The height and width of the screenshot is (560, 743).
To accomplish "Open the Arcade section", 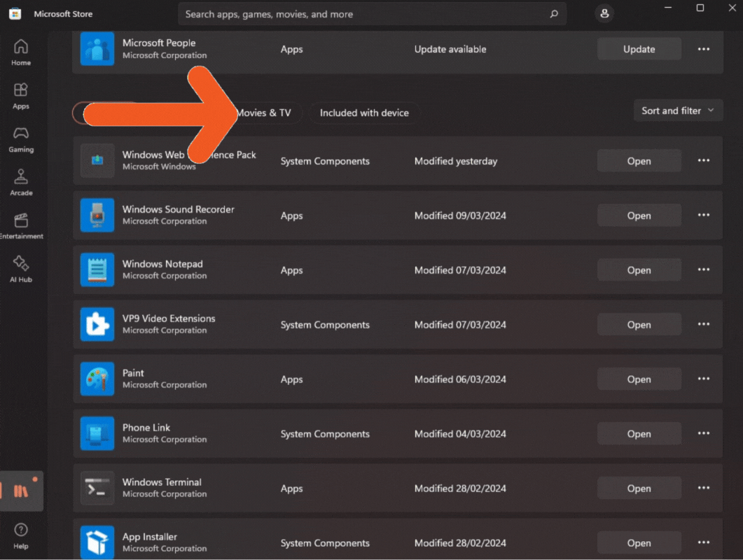I will pos(21,183).
